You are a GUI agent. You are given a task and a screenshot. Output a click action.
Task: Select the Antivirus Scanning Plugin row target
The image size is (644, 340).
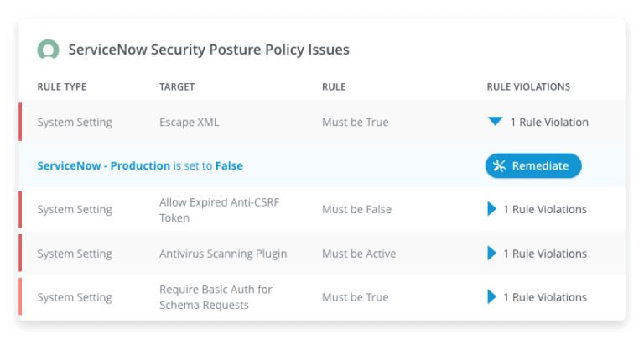pos(223,254)
